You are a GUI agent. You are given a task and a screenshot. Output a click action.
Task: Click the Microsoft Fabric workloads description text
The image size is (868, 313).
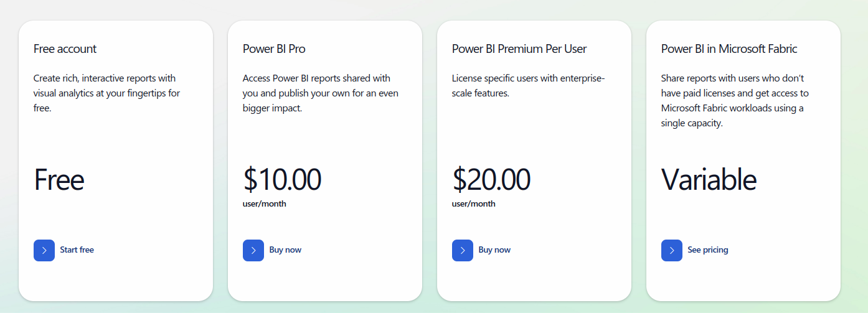[735, 101]
